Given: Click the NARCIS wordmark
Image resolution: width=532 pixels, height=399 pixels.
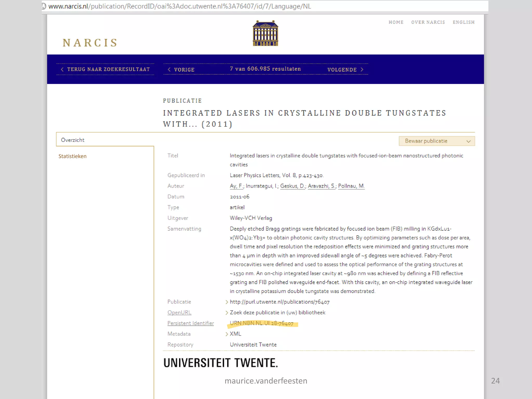Looking at the screenshot, I should 90,43.
